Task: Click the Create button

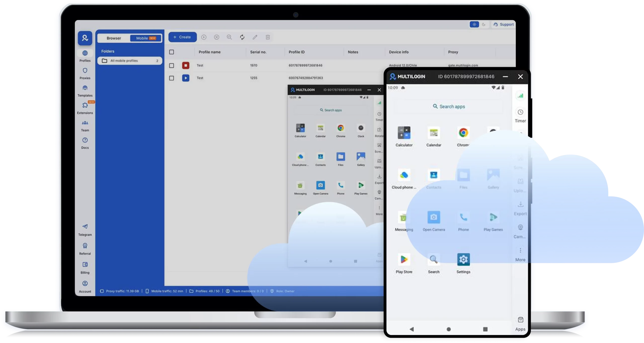Action: point(182,37)
